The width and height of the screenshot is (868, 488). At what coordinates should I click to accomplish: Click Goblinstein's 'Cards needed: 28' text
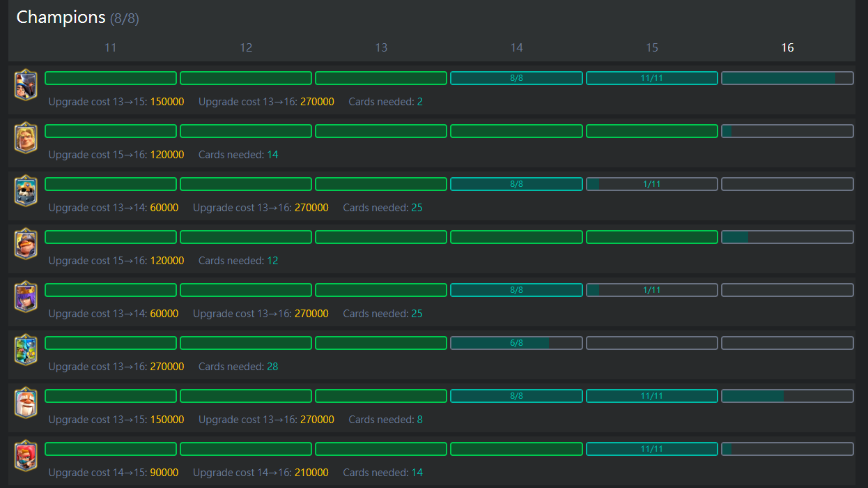tap(238, 367)
